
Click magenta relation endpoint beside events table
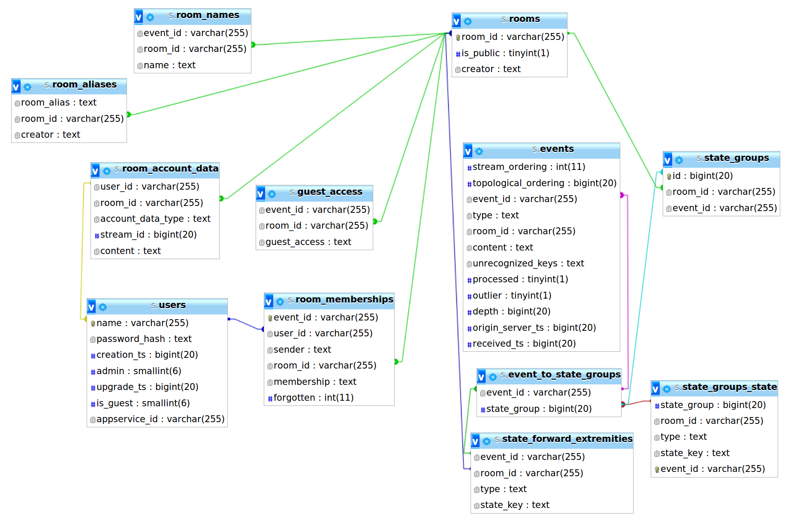pos(622,195)
